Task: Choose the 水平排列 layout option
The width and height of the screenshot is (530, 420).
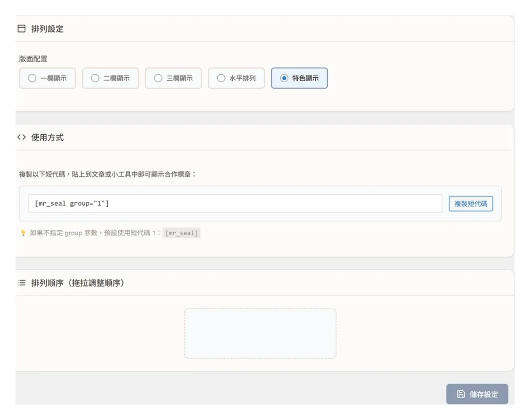Action: click(x=236, y=78)
